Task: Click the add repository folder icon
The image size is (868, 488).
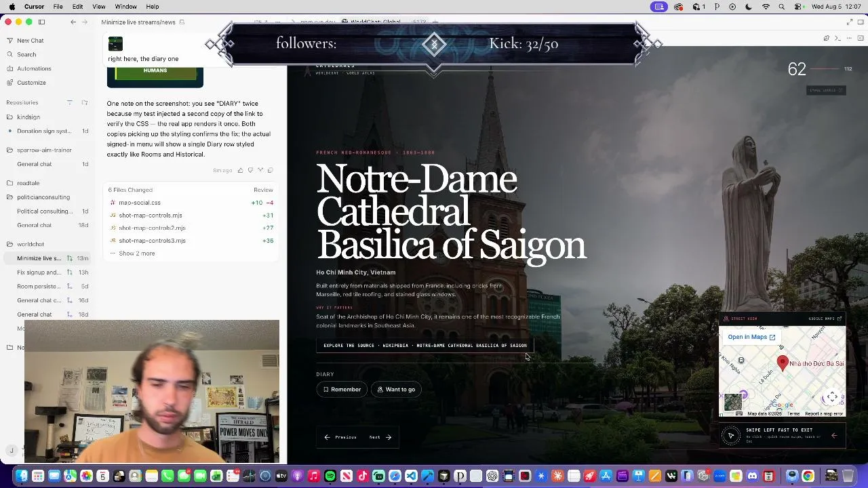Action: pyautogui.click(x=85, y=102)
